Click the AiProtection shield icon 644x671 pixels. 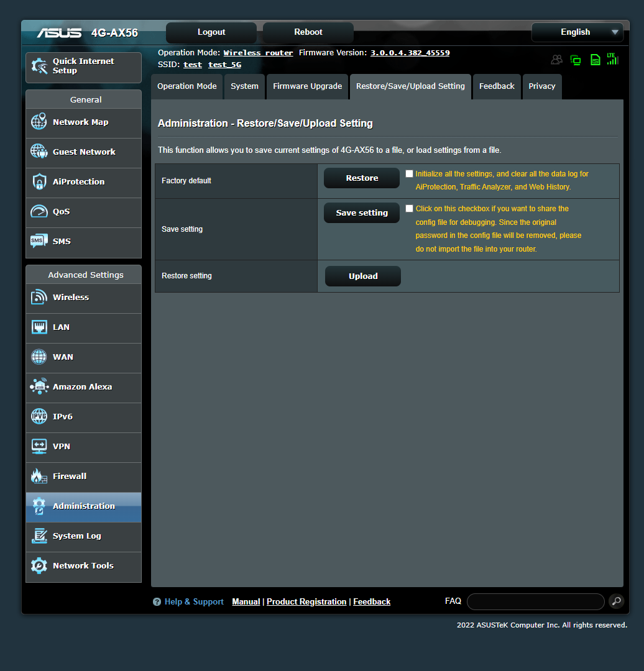[39, 181]
